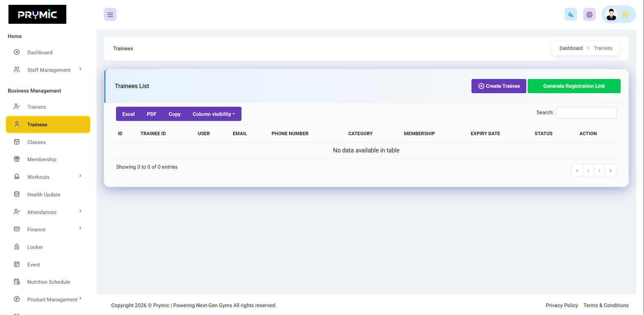The height and width of the screenshot is (315, 644).
Task: Click Generate Registration Link button
Action: click(x=574, y=86)
